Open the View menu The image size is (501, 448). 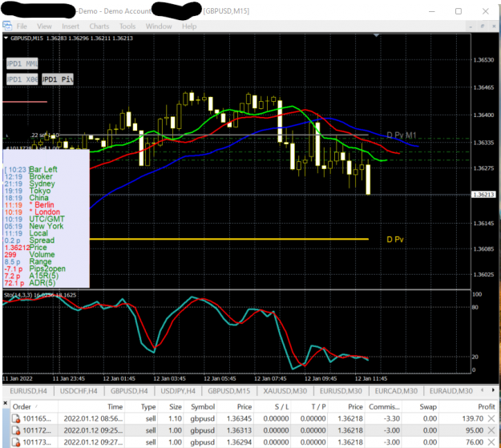(x=44, y=26)
